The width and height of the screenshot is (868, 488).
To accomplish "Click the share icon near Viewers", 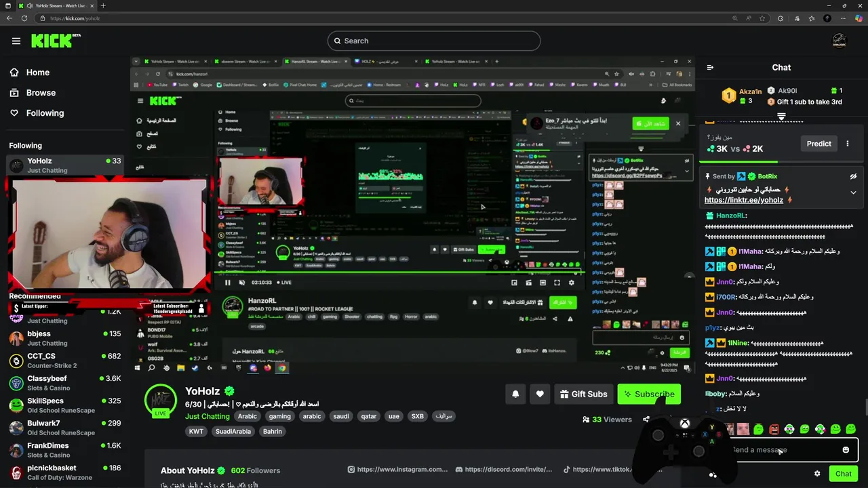I will (646, 420).
